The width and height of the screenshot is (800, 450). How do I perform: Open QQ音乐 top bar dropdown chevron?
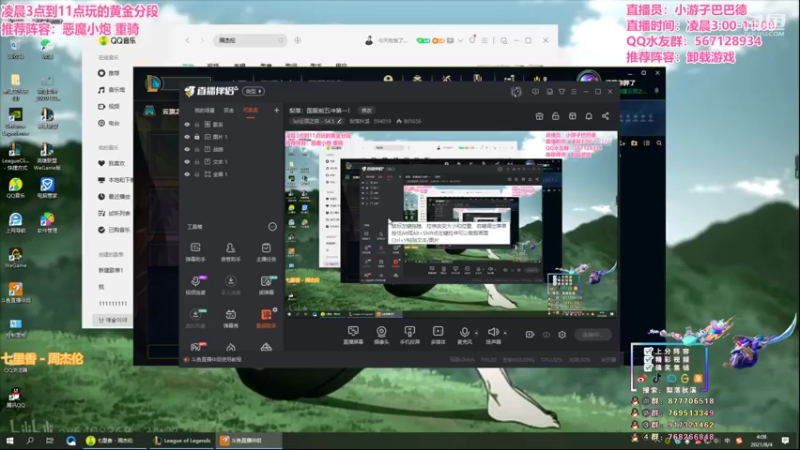click(x=460, y=40)
